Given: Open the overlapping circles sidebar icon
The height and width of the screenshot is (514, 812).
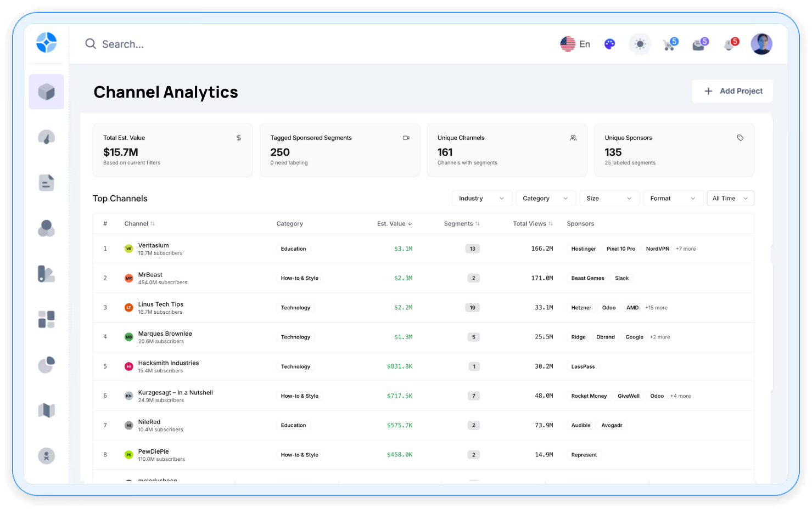Looking at the screenshot, I should [46, 228].
